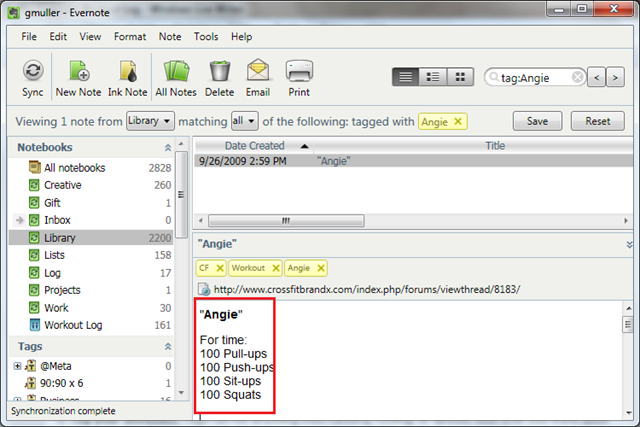This screenshot has height=427, width=640.
Task: Expand note details with the double-chevron
Action: click(629, 245)
